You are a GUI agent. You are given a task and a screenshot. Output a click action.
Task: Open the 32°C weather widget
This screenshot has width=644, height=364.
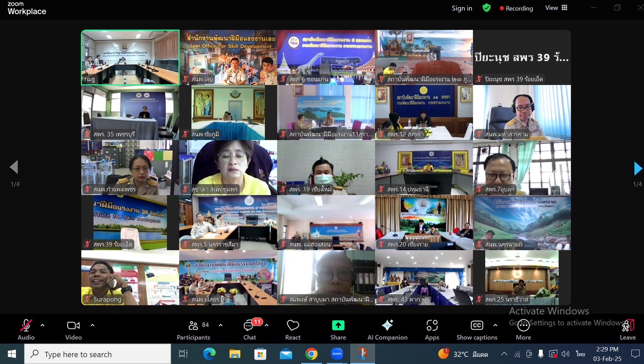tap(463, 354)
